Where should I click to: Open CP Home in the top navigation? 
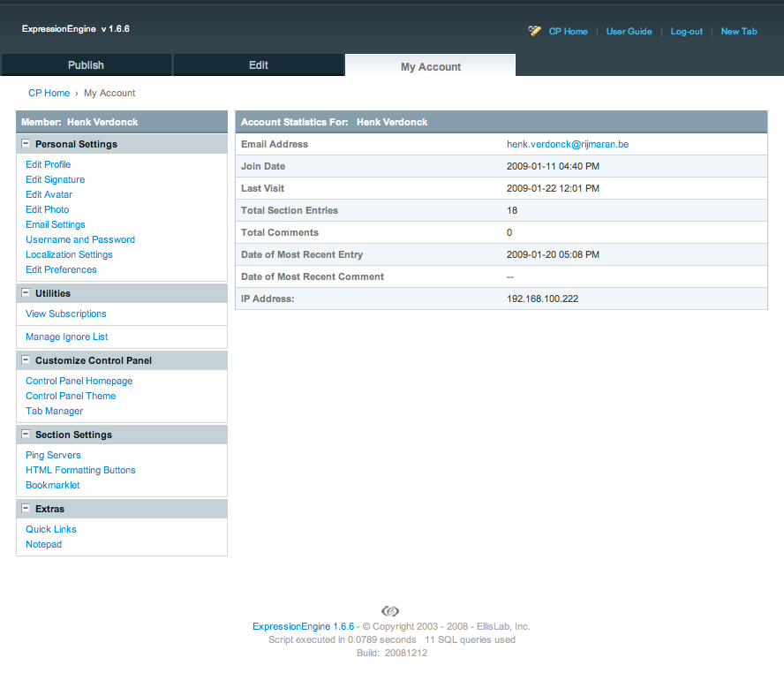568,32
